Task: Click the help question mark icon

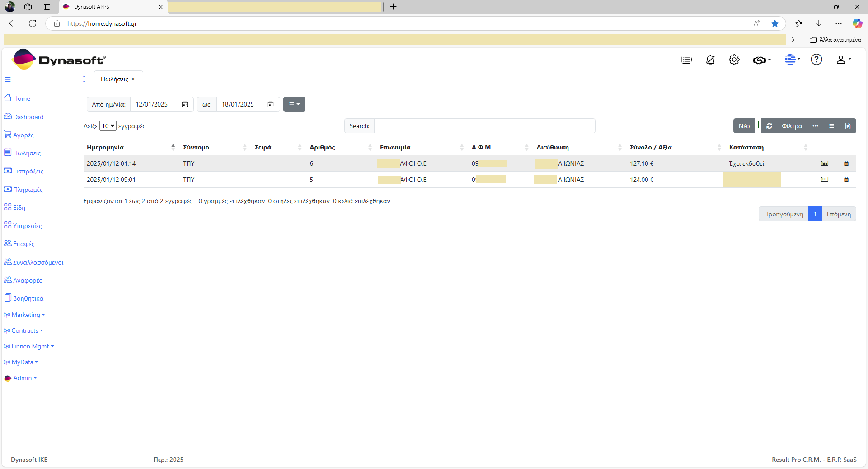Action: click(816, 60)
